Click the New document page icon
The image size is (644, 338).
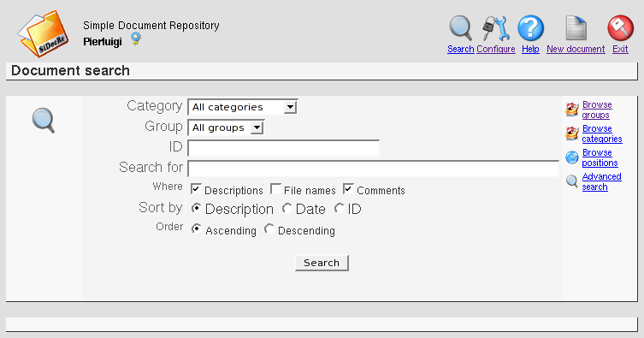576,28
